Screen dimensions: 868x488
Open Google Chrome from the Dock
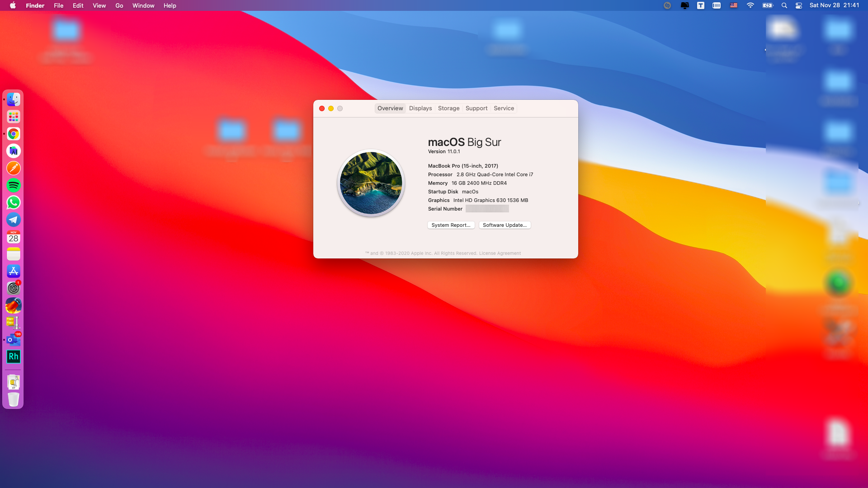(14, 134)
